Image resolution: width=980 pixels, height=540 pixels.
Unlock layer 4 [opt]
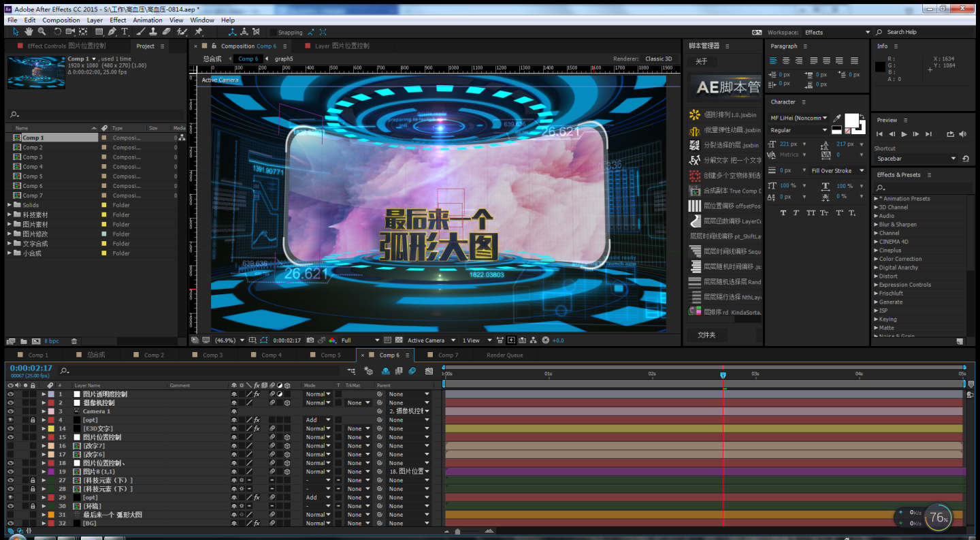(x=32, y=420)
